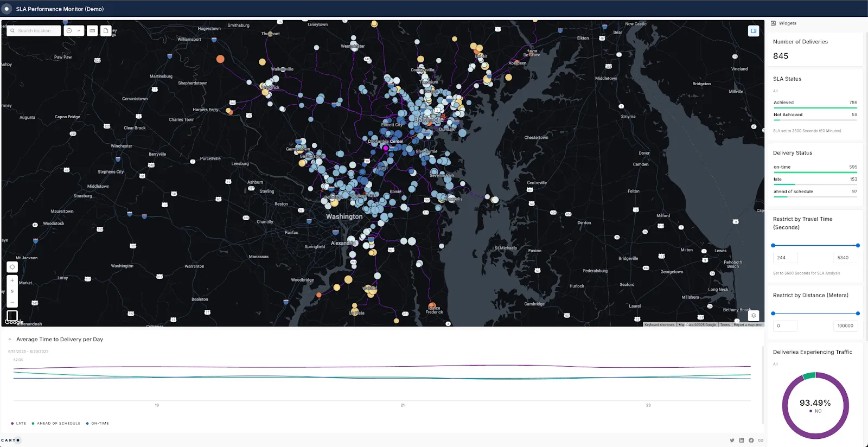Filter Delivery Status by late
The width and height of the screenshot is (868, 447).
(x=778, y=180)
